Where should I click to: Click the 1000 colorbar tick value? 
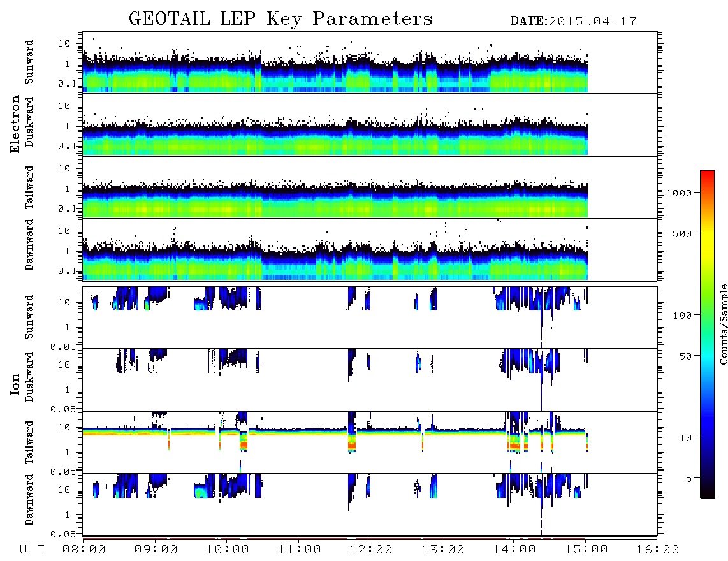click(x=679, y=193)
